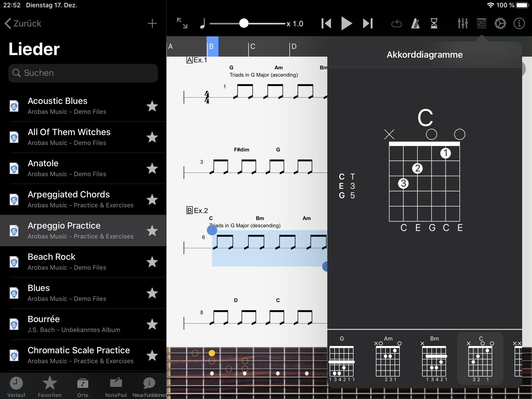Viewport: 532px width, 399px height.
Task: Toggle favorite star for Beach Rock
Action: pyautogui.click(x=152, y=262)
